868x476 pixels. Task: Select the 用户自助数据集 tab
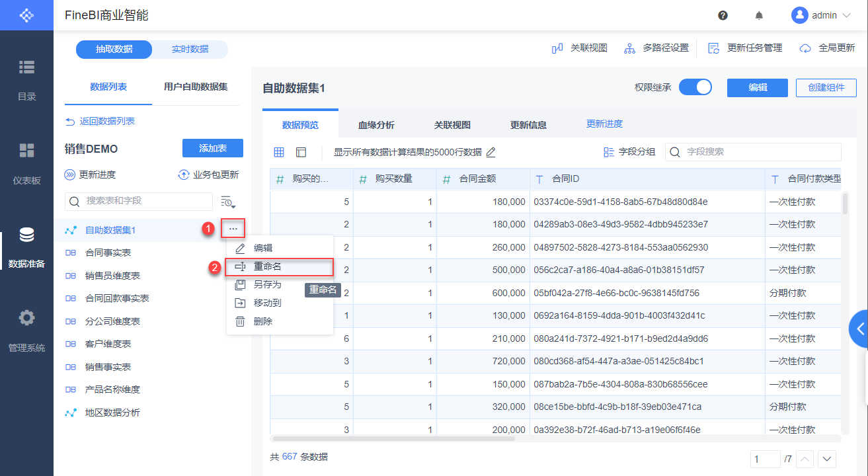196,87
